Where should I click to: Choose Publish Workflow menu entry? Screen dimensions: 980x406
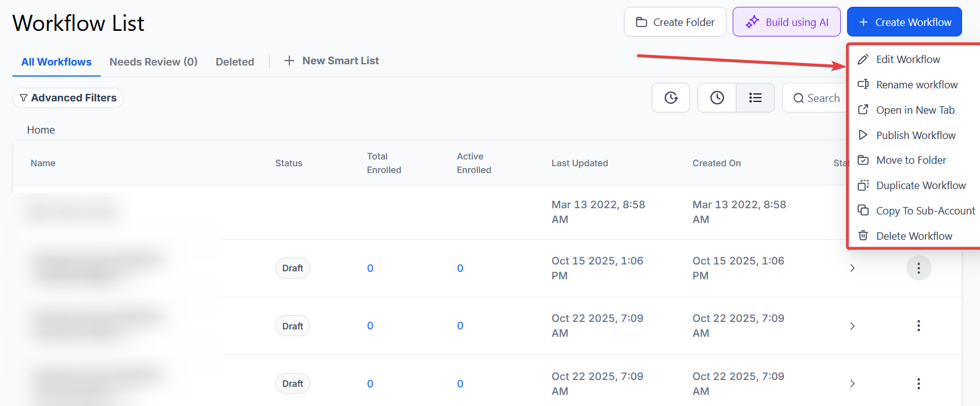915,135
